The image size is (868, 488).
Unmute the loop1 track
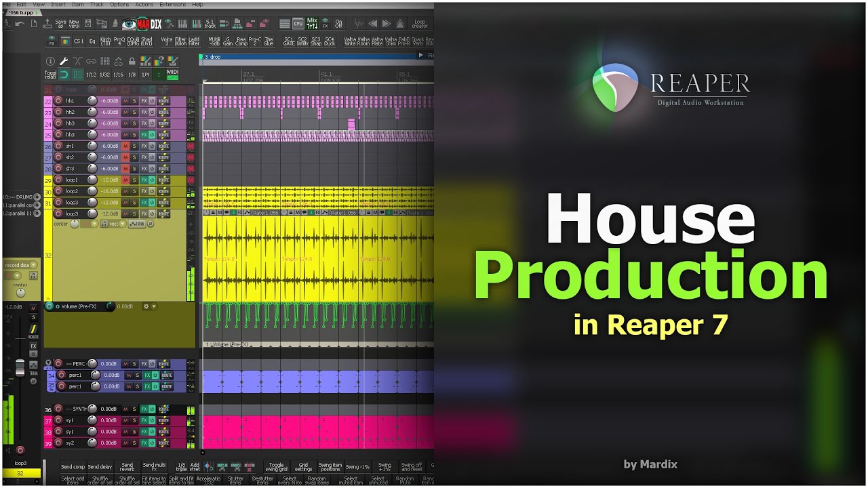click(x=125, y=180)
